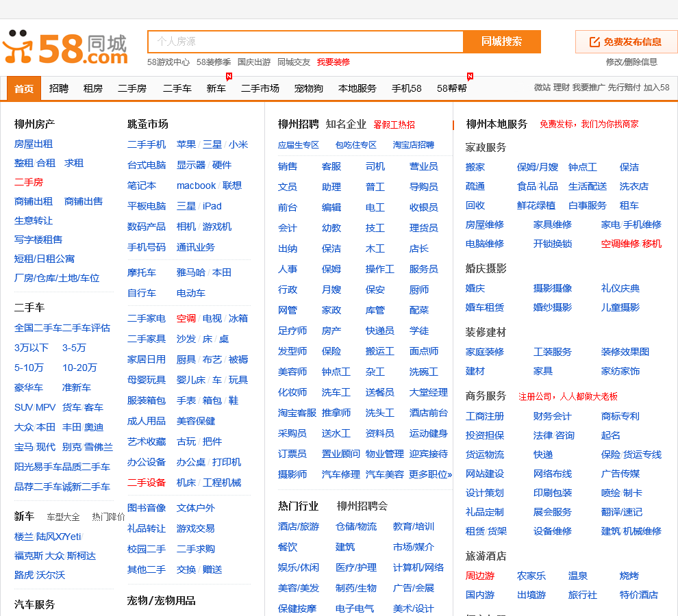Click 阳光易手车品质二手车 link
The width and height of the screenshot is (678, 616).
coord(62,467)
